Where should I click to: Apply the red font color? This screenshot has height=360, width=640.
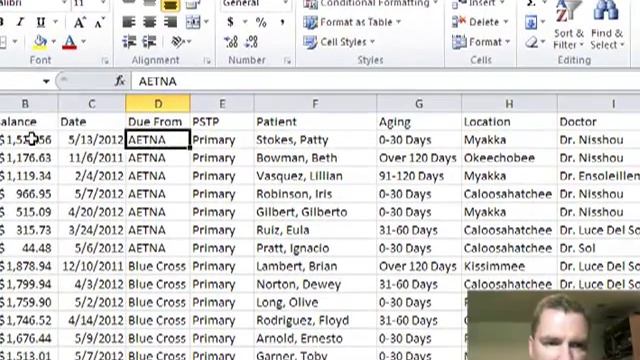(x=69, y=42)
